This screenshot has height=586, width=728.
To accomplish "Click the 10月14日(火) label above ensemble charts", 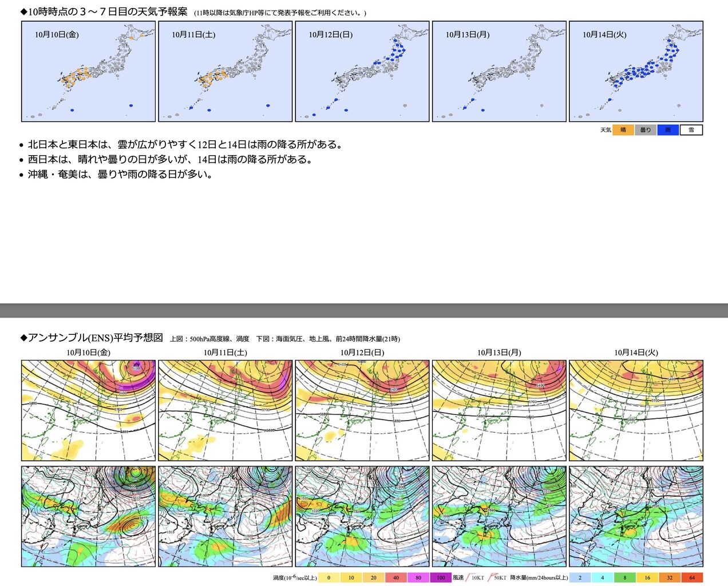I will [636, 353].
